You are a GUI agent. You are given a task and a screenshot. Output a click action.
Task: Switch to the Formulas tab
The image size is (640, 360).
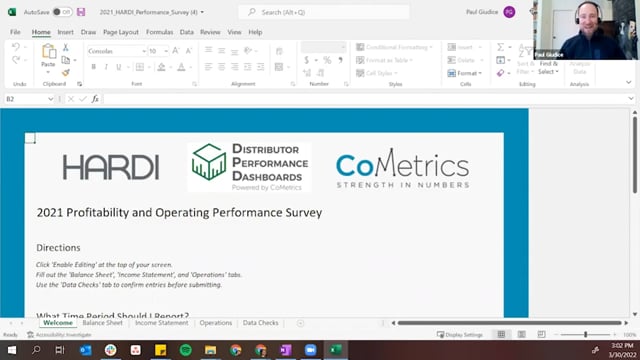tap(160, 32)
